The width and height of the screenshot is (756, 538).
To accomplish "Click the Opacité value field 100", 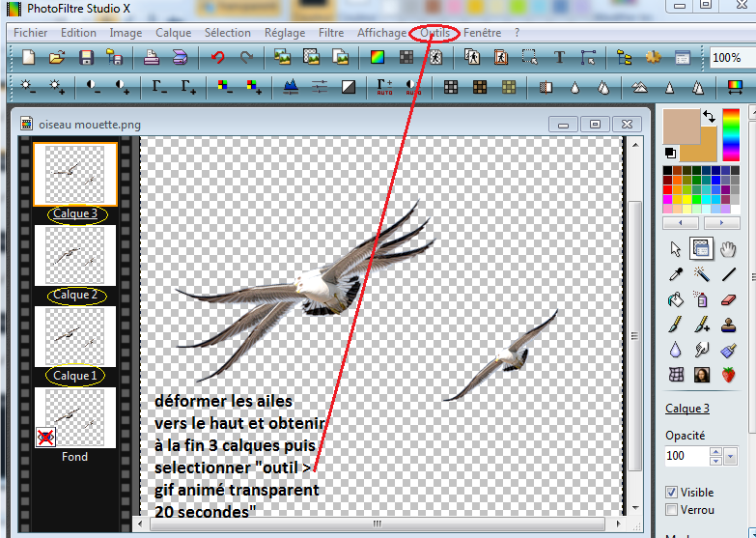I will click(x=686, y=456).
